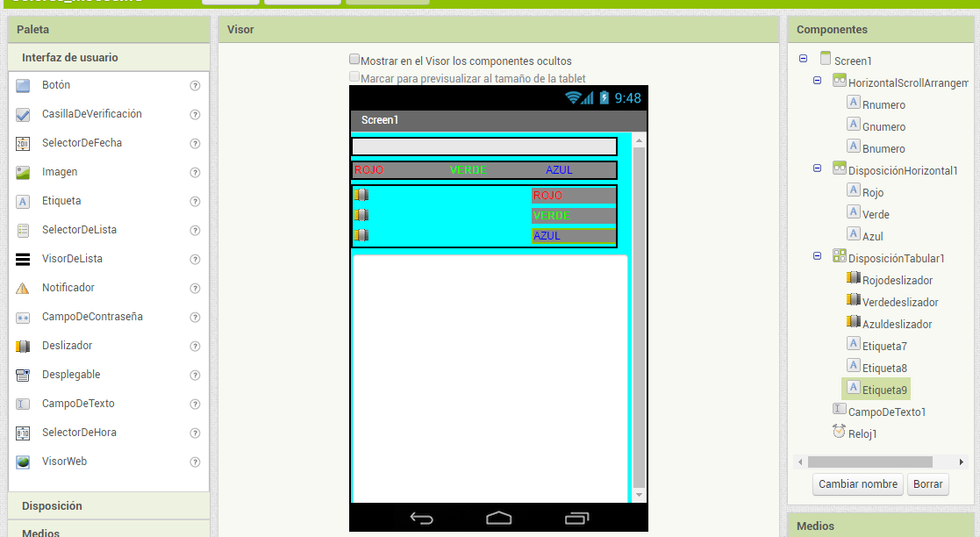Viewport: 980px width, 537px height.
Task: Select Etiqueta9 in the components tree
Action: point(876,388)
